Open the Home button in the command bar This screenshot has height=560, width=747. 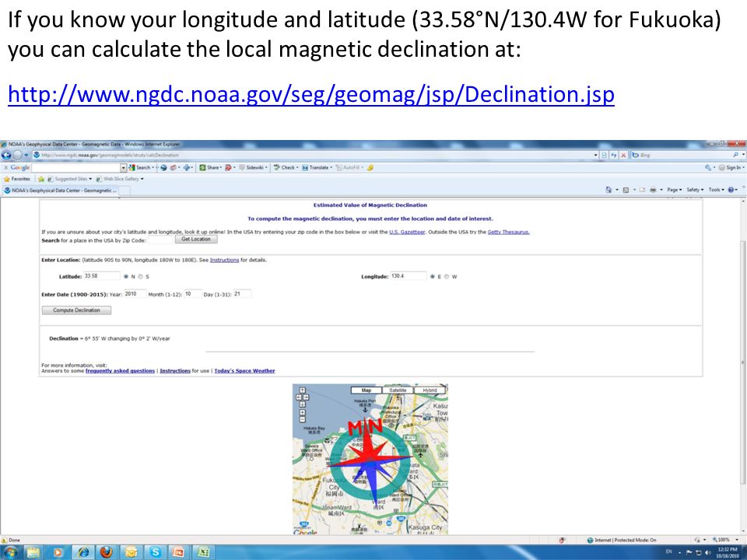pyautogui.click(x=608, y=190)
